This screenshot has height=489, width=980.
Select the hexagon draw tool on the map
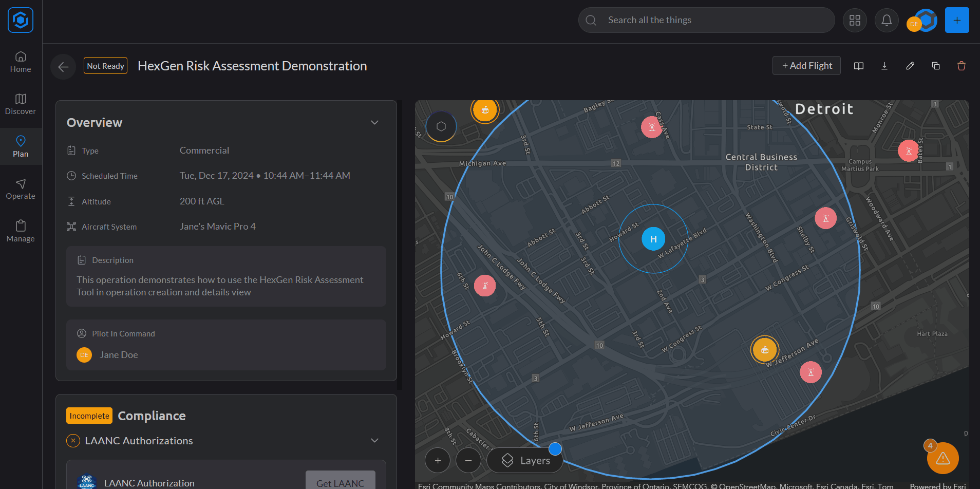point(441,126)
